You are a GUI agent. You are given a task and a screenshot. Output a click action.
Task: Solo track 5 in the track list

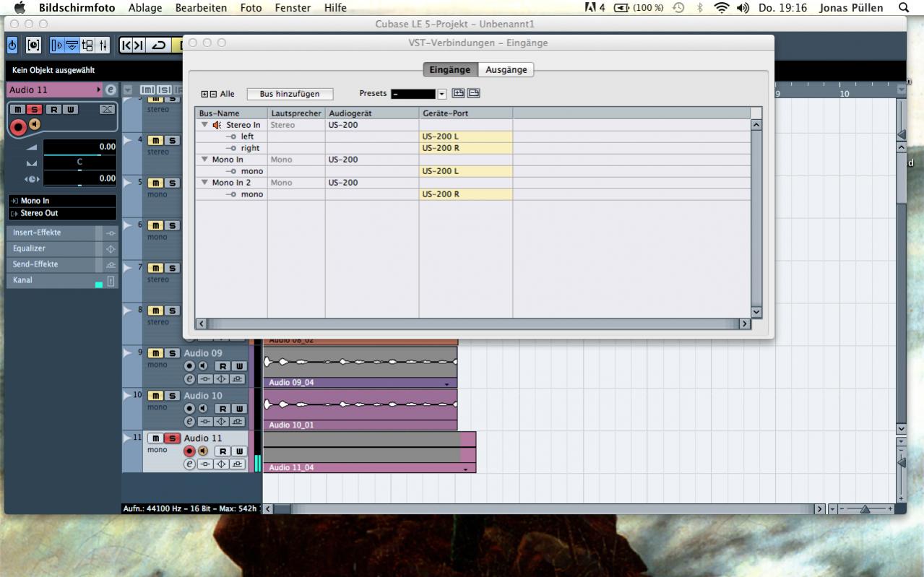172,183
